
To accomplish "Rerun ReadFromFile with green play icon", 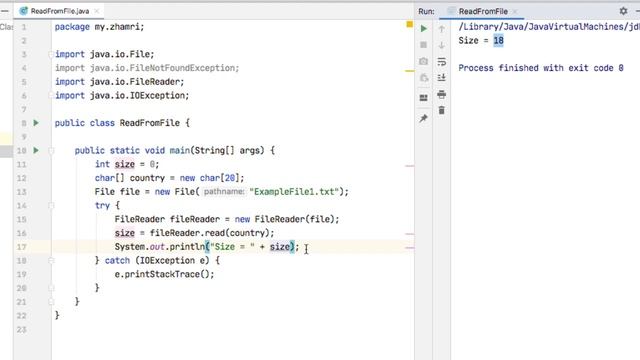I will (424, 29).
